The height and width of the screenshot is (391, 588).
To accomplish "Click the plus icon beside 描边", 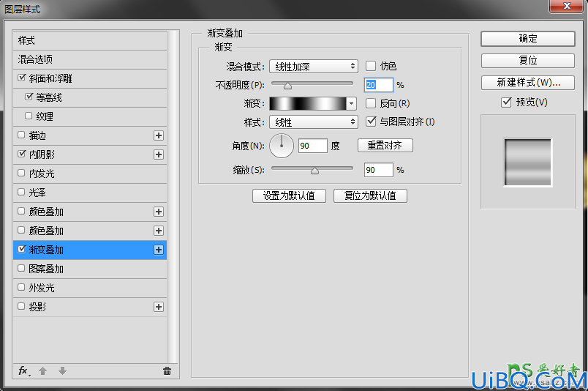I will [x=159, y=135].
